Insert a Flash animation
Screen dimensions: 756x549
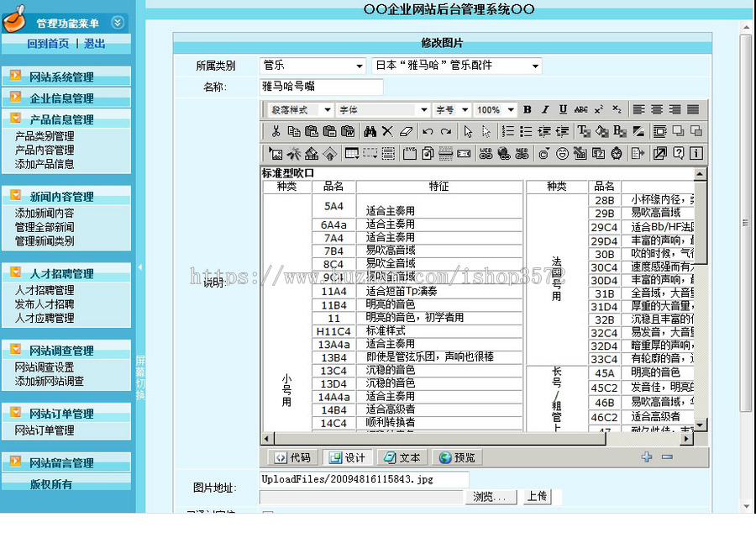[x=294, y=153]
